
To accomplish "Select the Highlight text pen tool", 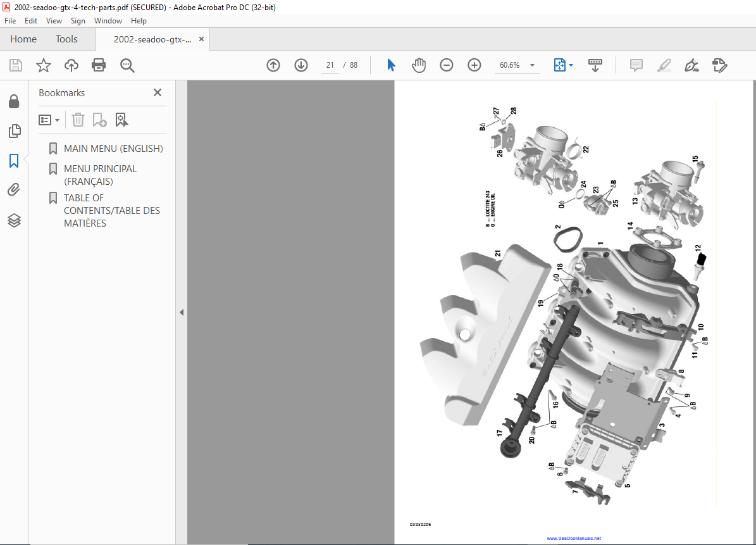I will coord(664,65).
